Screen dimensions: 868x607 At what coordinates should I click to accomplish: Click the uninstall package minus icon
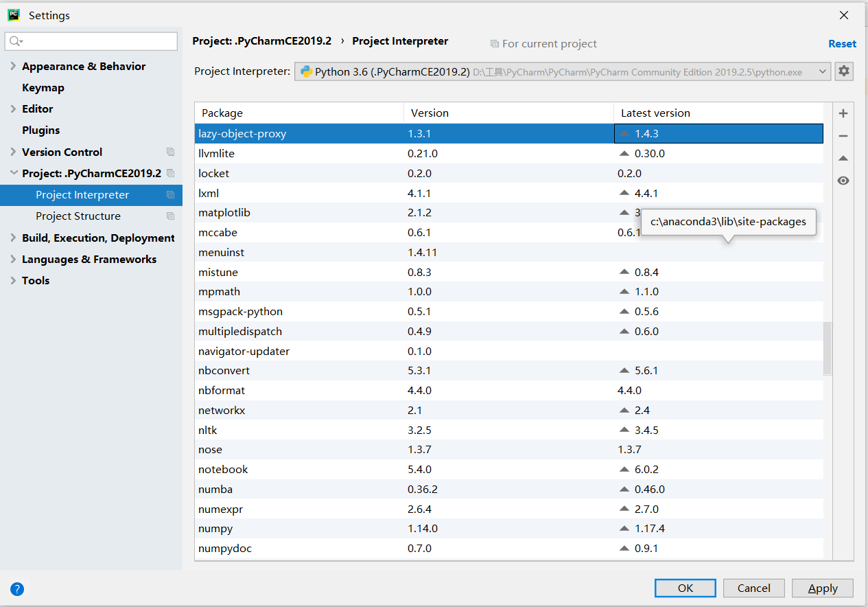[x=843, y=137]
